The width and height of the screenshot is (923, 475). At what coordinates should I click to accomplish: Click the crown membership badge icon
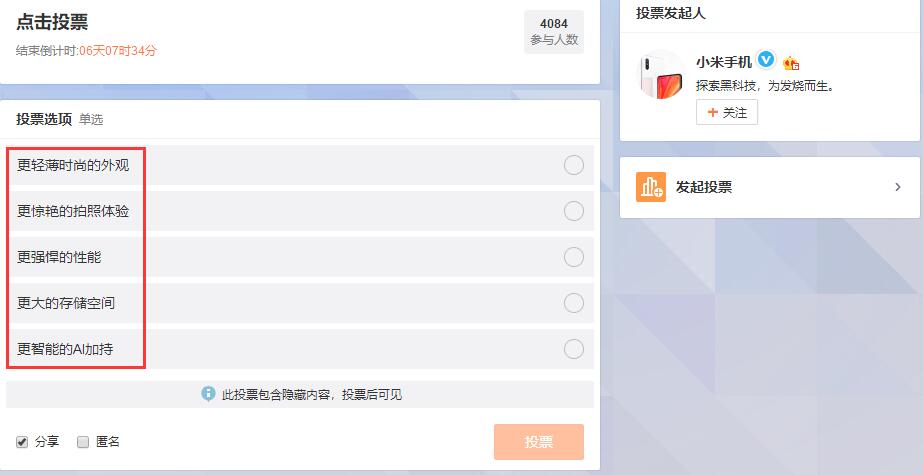click(x=791, y=63)
